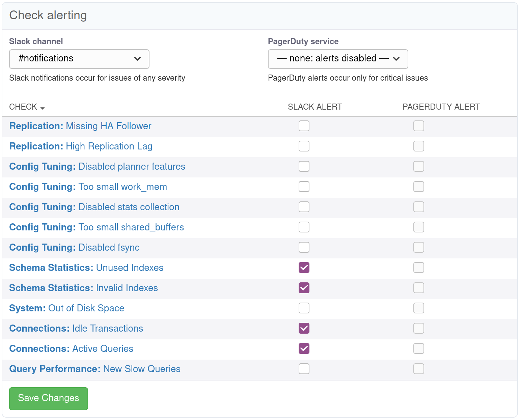Open Config Tuning: Disabled stats collection
This screenshot has width=520, height=420.
[x=94, y=207]
